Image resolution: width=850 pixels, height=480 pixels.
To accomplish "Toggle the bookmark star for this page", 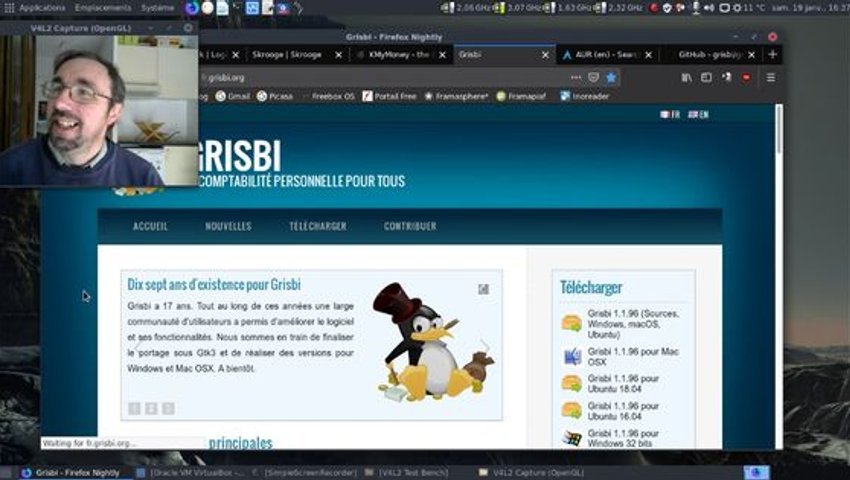I will [x=611, y=78].
